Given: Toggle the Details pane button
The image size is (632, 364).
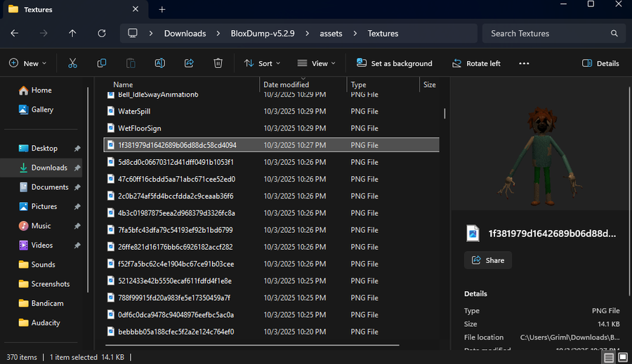Looking at the screenshot, I should [x=600, y=63].
